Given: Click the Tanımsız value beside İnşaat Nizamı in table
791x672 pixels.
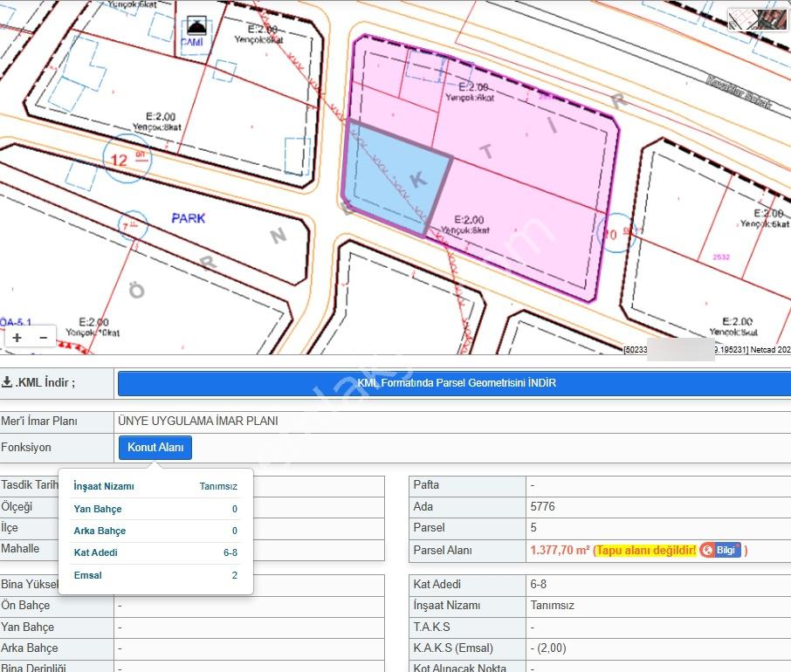Looking at the screenshot, I should point(553,605).
